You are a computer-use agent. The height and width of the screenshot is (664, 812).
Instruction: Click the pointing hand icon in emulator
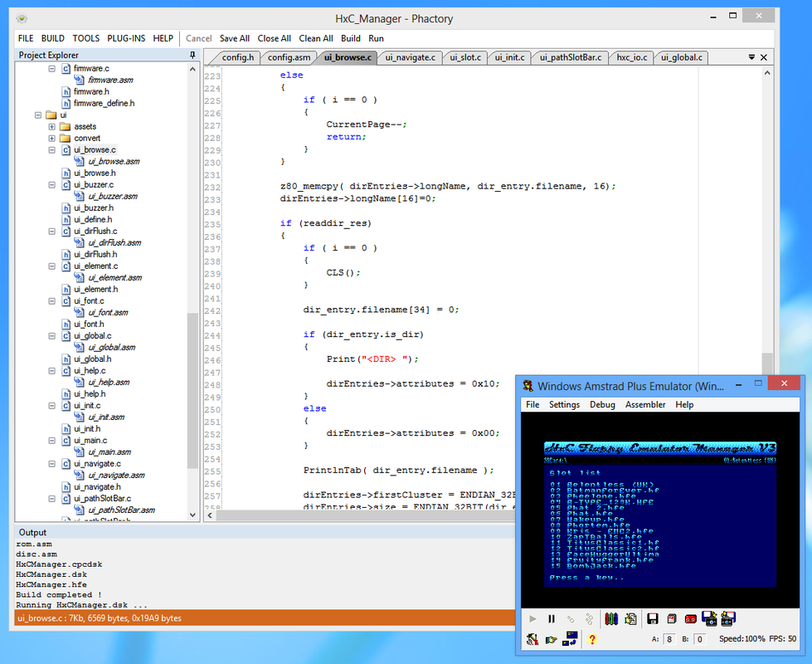click(551, 640)
